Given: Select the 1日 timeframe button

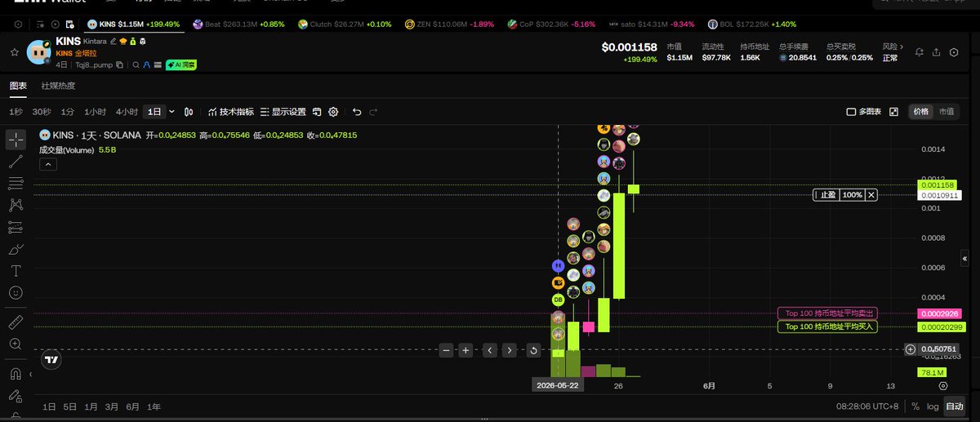Looking at the screenshot, I should 154,112.
